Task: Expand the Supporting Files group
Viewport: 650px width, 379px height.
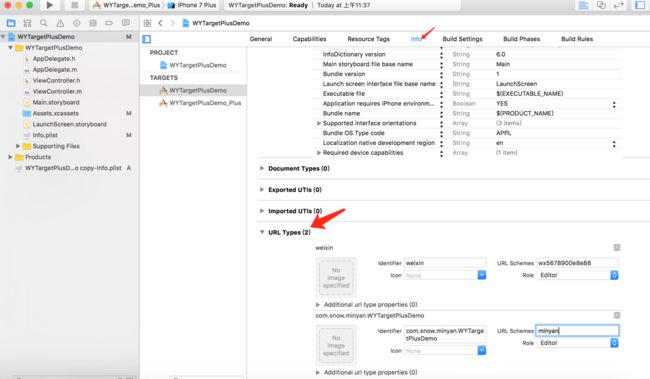Action: click(18, 146)
